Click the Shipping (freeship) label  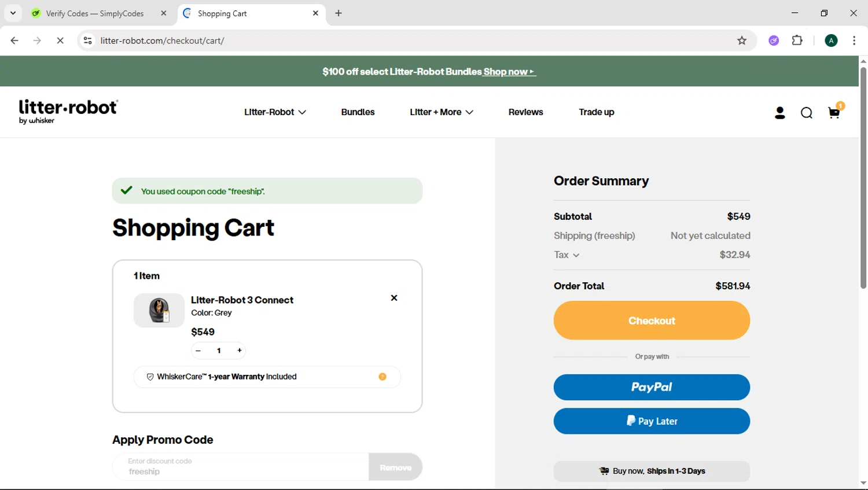pos(594,235)
